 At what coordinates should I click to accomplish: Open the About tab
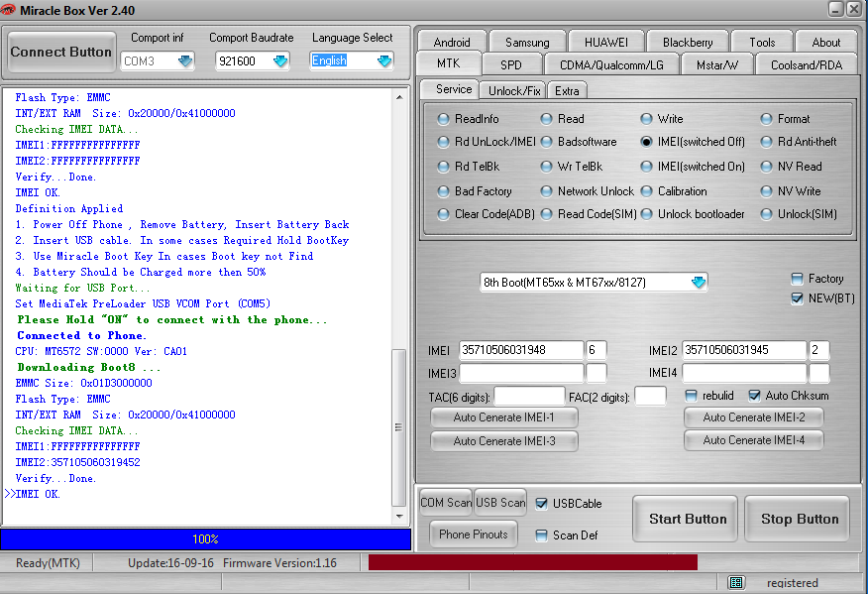point(826,42)
